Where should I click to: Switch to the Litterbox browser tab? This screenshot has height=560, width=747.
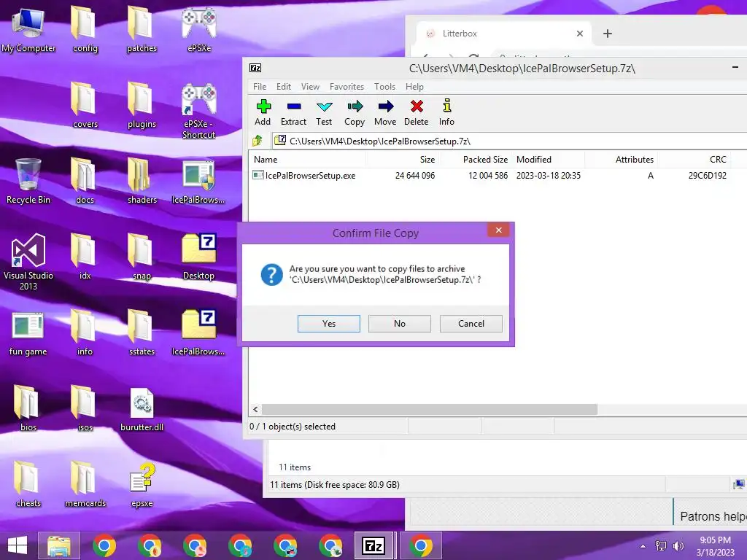(504, 34)
